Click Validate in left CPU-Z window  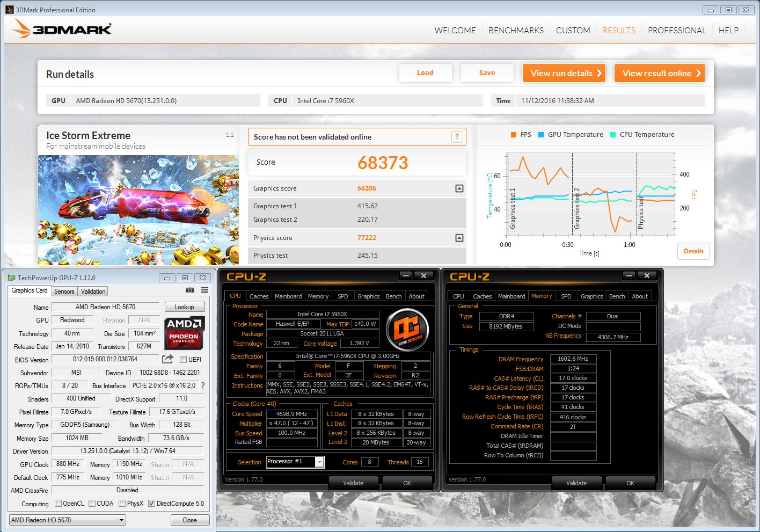(353, 483)
